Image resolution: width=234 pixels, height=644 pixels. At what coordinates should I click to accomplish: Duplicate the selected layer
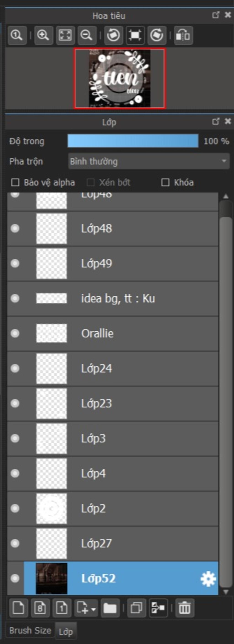[136, 608]
